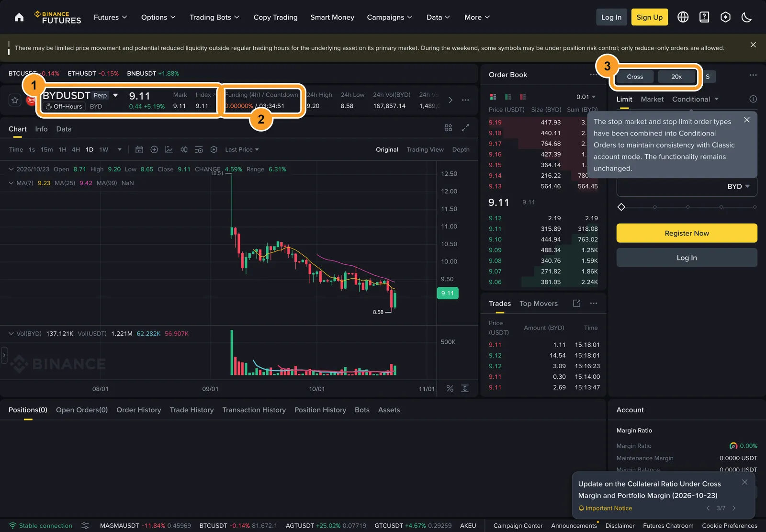Open the BYDUSDT symbol selector dropdown
This screenshot has height=532, width=766.
[115, 95]
